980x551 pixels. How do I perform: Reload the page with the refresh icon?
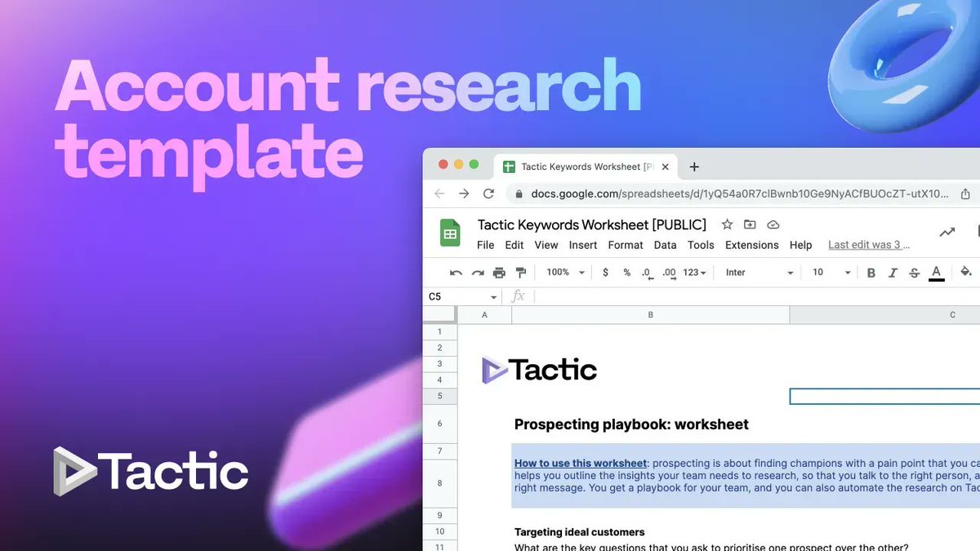click(x=489, y=193)
